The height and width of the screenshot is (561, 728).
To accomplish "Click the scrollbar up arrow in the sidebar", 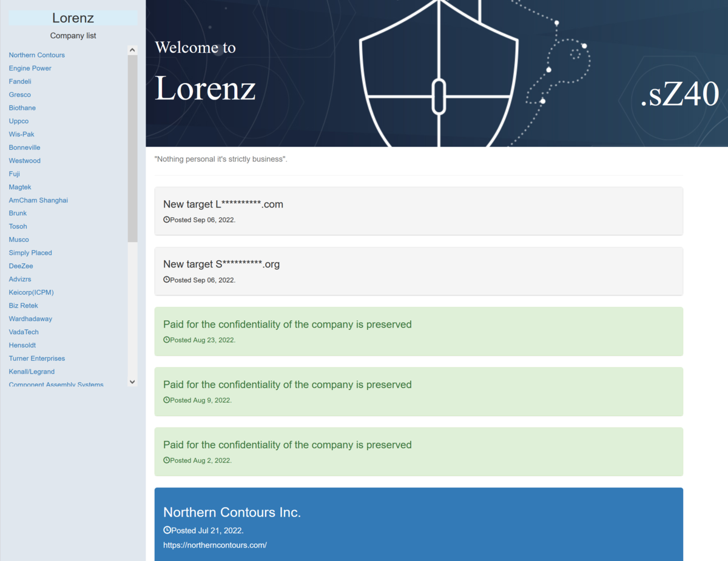I will click(x=132, y=49).
